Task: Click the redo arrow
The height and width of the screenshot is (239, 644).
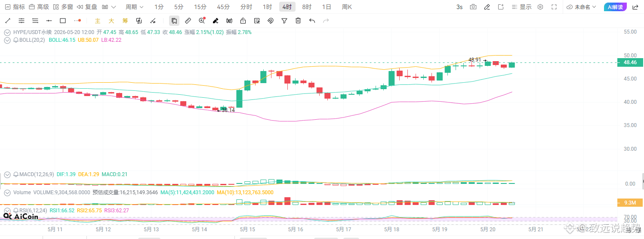Action: click(326, 21)
